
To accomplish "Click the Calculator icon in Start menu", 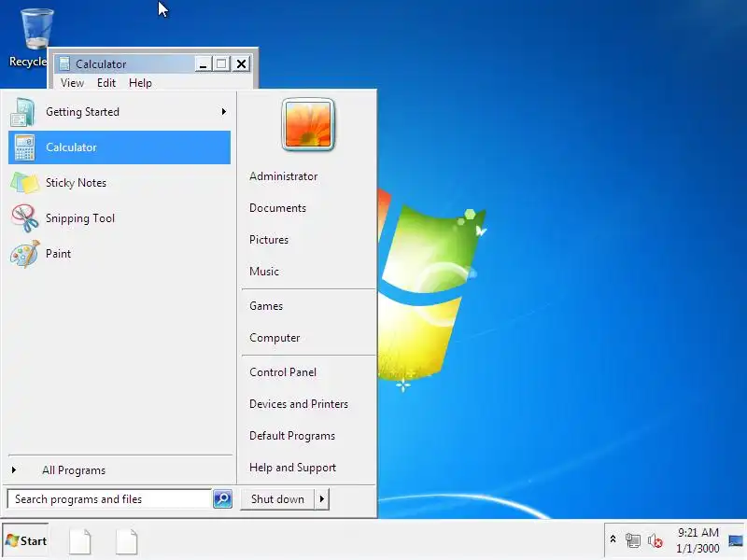I will (x=24, y=147).
